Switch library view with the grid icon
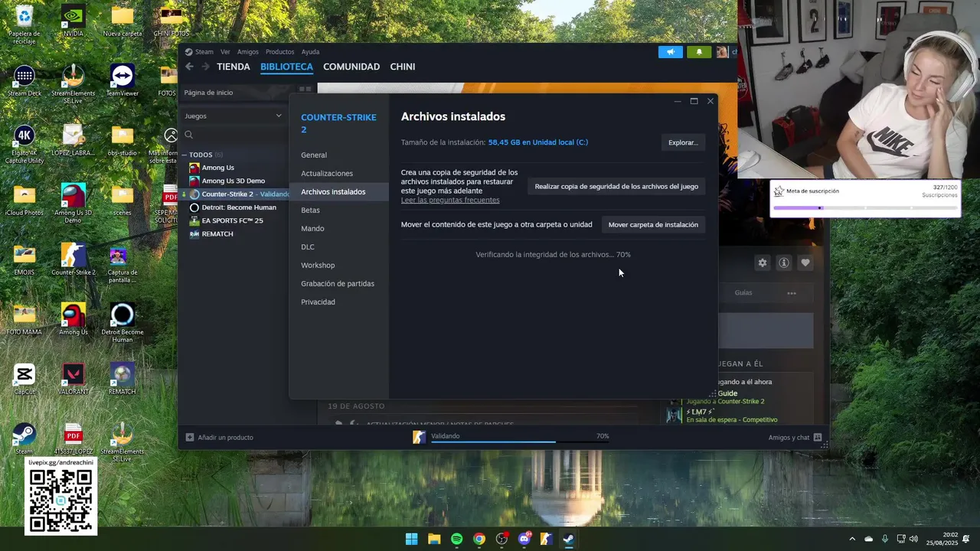The width and height of the screenshot is (980, 551). coord(305,90)
